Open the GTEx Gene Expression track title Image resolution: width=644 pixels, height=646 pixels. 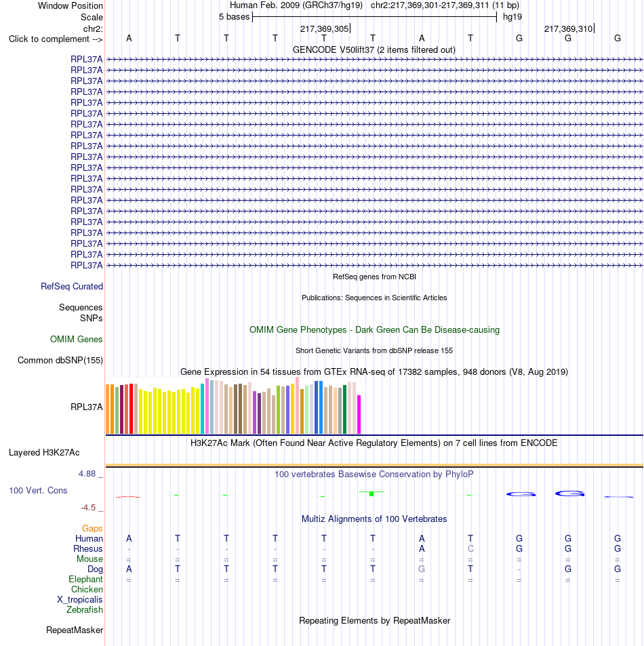point(374,372)
